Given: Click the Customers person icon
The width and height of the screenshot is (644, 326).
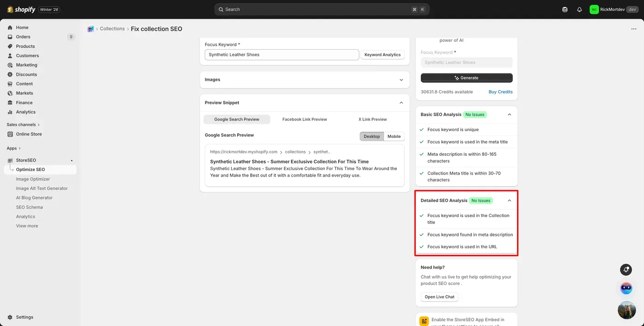Looking at the screenshot, I should (10, 56).
